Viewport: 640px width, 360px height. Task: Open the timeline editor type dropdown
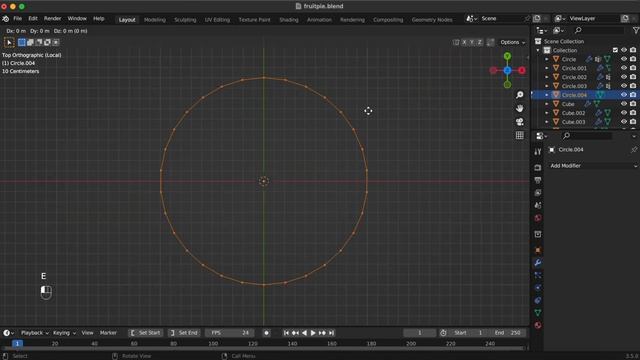point(8,333)
